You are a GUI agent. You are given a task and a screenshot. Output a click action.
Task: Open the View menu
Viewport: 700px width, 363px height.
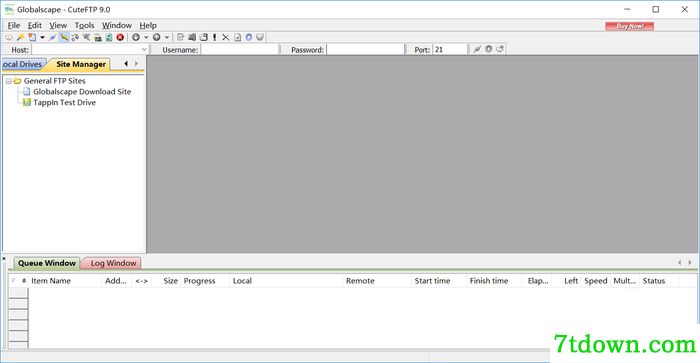[58, 25]
